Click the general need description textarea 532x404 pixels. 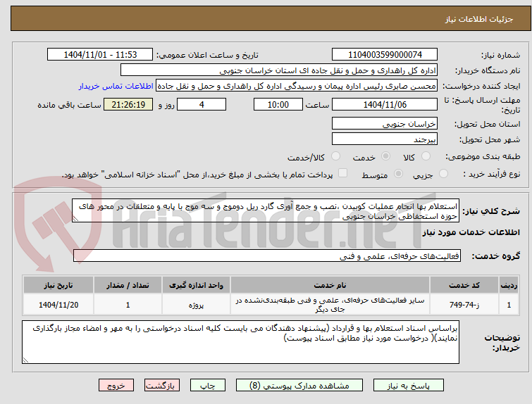click(266, 210)
